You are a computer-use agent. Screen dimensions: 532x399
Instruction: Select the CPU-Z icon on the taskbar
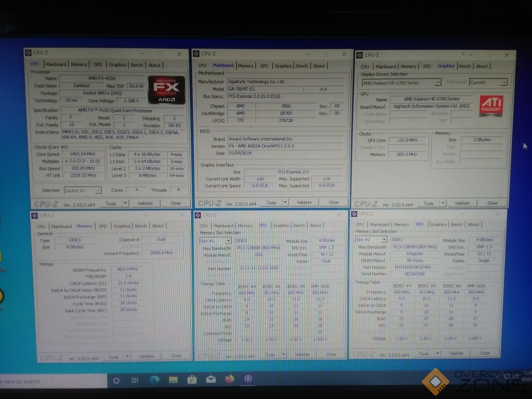tap(248, 379)
